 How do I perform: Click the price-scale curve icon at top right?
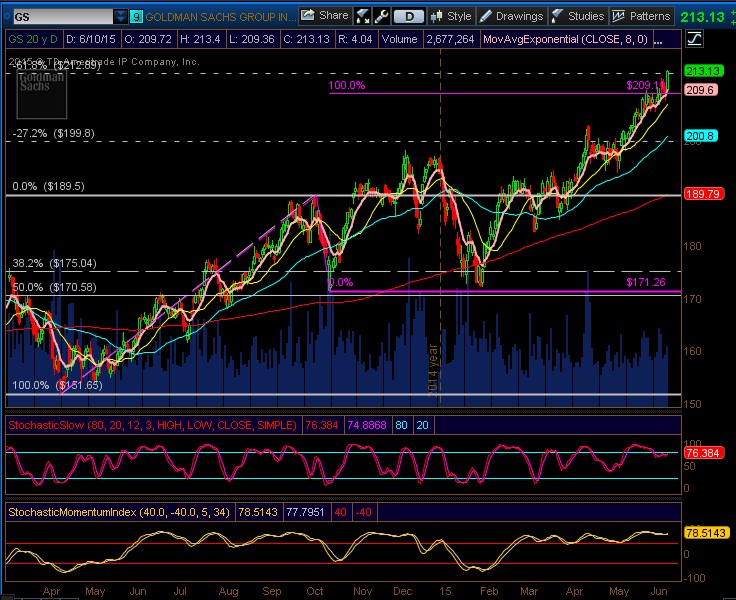click(x=694, y=39)
